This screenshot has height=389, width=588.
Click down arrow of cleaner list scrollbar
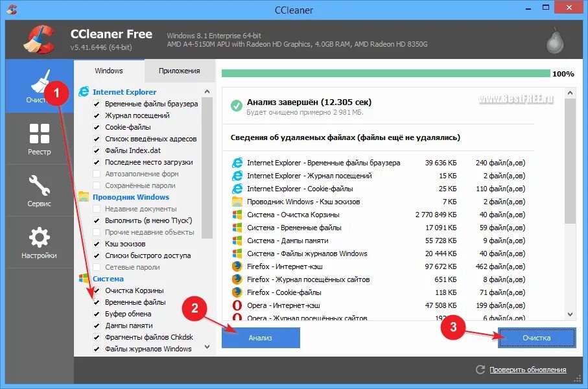[x=207, y=347]
